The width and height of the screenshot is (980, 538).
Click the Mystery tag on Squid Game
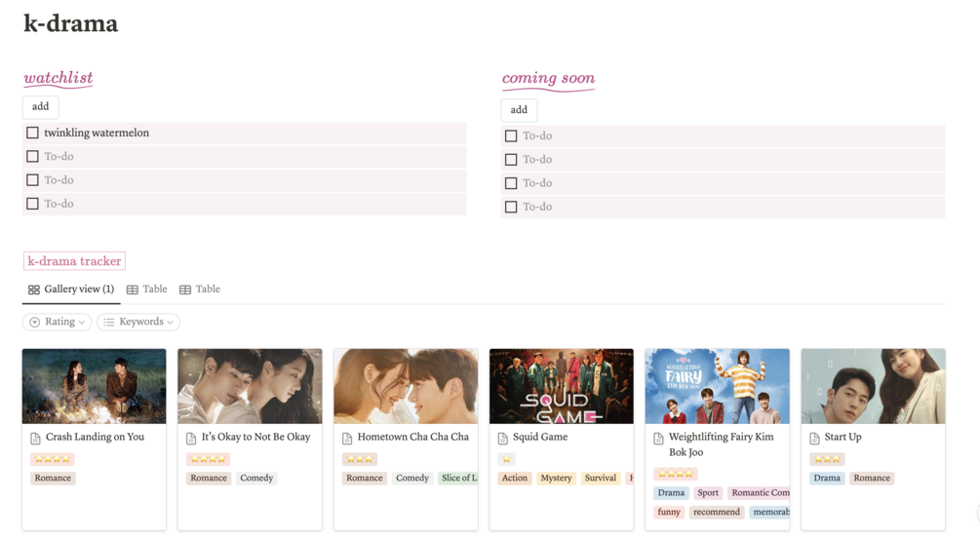click(x=556, y=478)
